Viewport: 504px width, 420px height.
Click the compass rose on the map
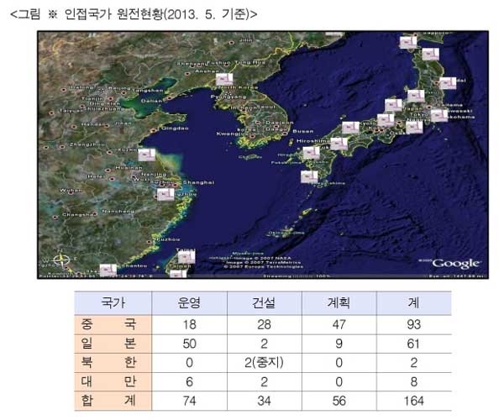click(x=61, y=260)
